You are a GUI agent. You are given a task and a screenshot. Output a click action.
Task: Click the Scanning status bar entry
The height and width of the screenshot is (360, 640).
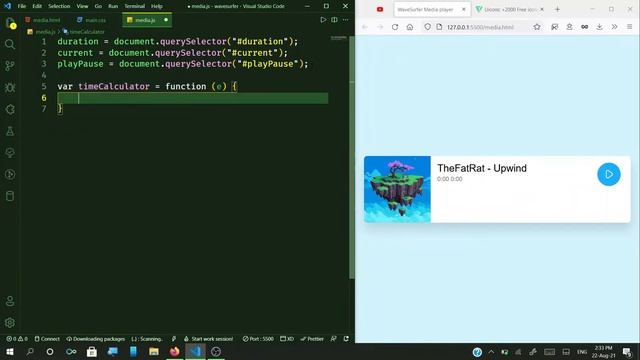(147, 339)
